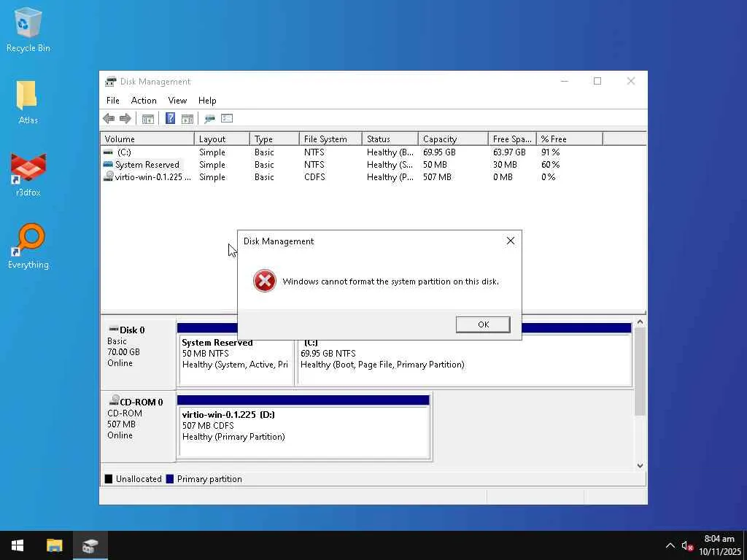The width and height of the screenshot is (747, 560).
Task: Sort by the % Free column header
Action: (570, 139)
